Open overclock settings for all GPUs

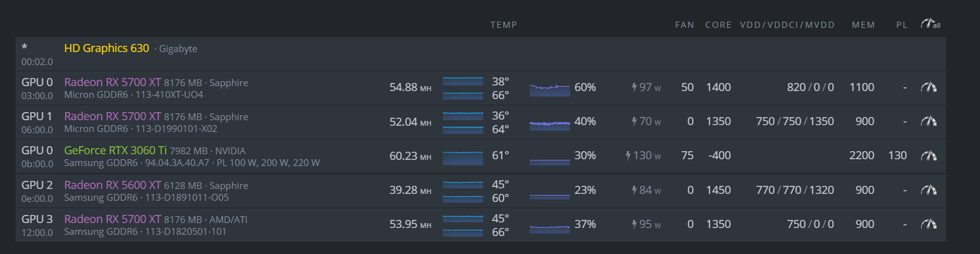[x=930, y=24]
